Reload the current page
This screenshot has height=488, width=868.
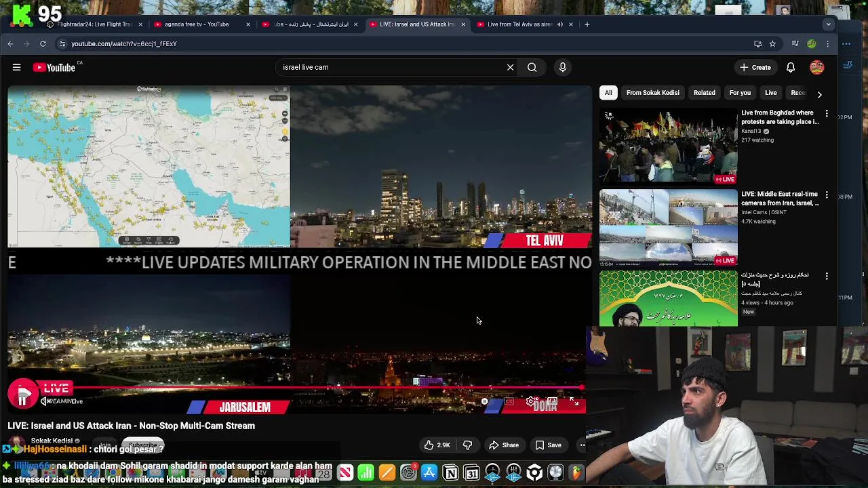(43, 43)
